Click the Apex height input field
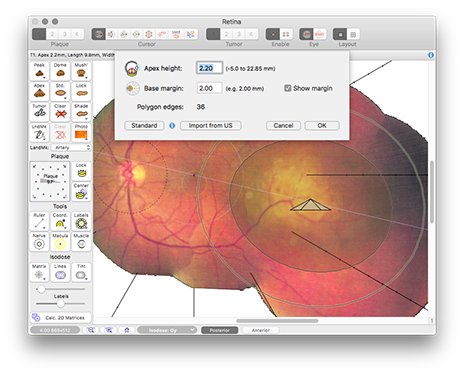 click(209, 68)
